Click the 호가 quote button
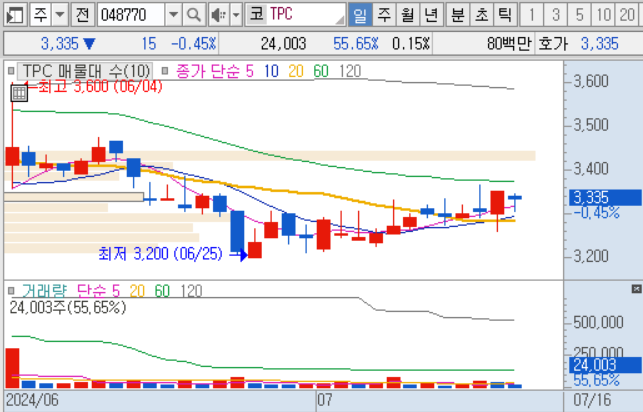Viewport: 643px width, 412px height. coord(553,43)
